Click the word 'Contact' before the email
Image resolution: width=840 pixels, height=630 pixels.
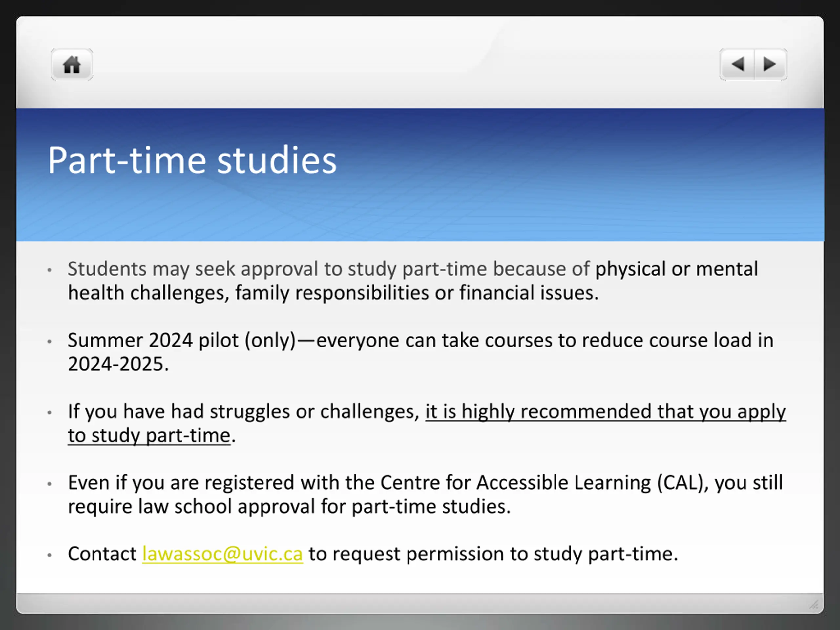tap(102, 554)
